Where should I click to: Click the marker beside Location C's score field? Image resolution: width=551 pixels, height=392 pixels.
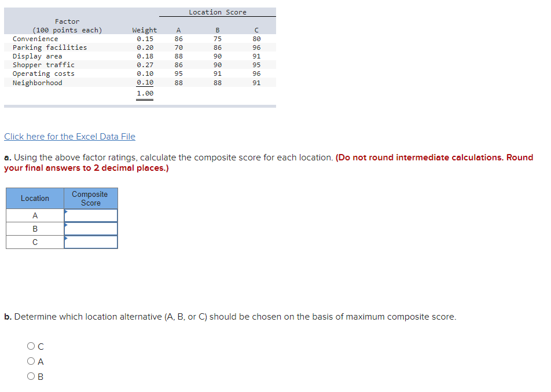65,239
